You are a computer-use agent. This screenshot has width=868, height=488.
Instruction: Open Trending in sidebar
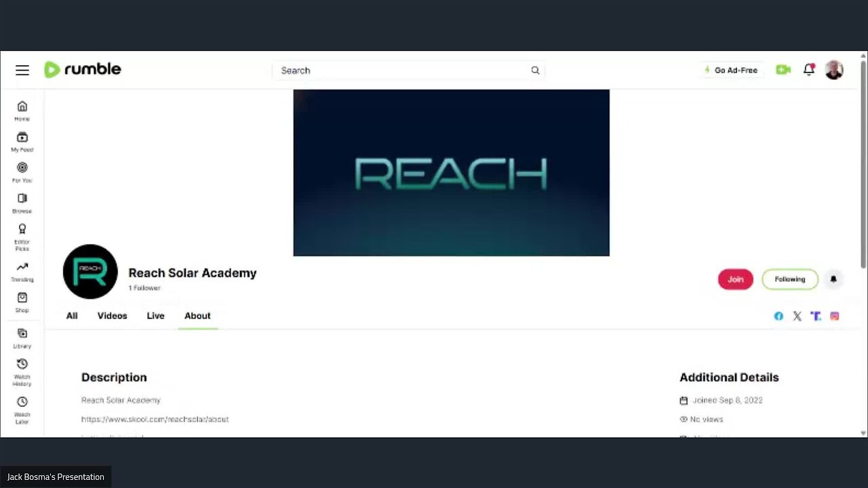pos(22,272)
